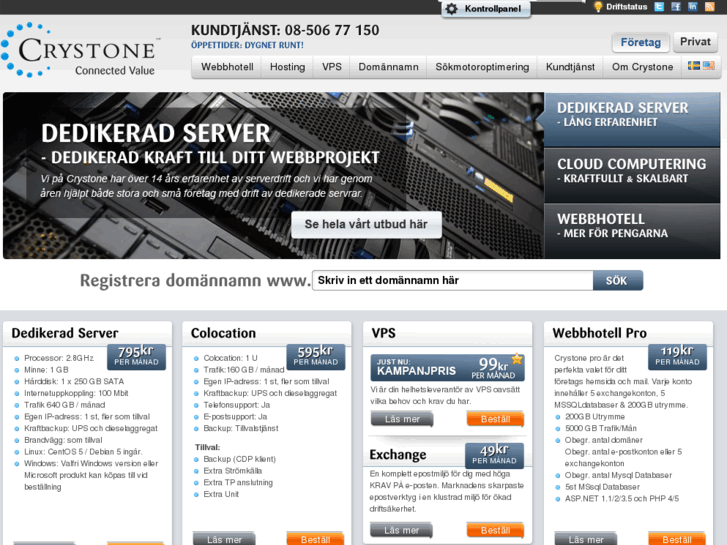This screenshot has height=545, width=727.
Task: Focus the domain name search field
Action: (453, 281)
